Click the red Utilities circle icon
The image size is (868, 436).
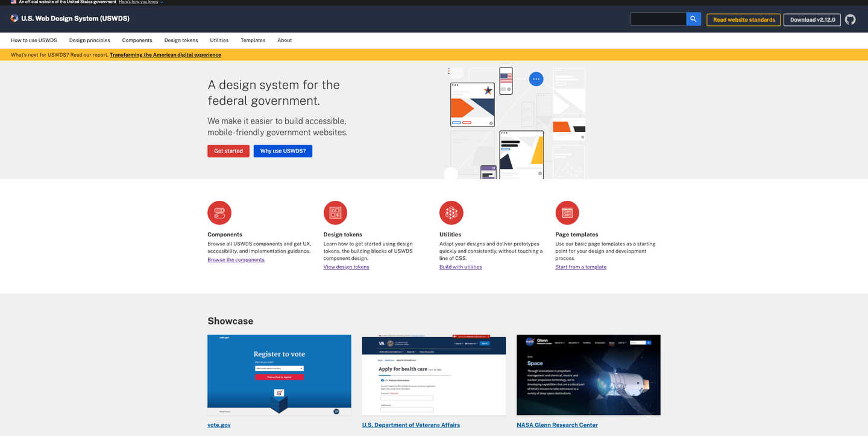(451, 213)
